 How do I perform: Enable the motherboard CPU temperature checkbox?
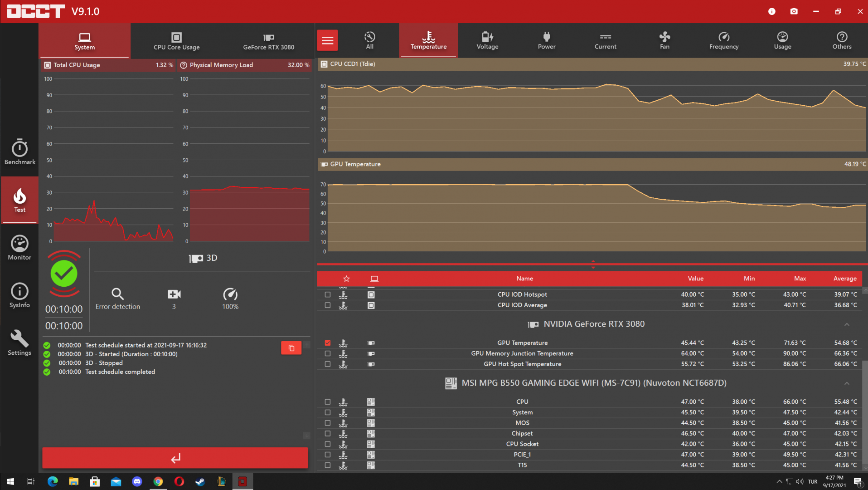pyautogui.click(x=328, y=402)
